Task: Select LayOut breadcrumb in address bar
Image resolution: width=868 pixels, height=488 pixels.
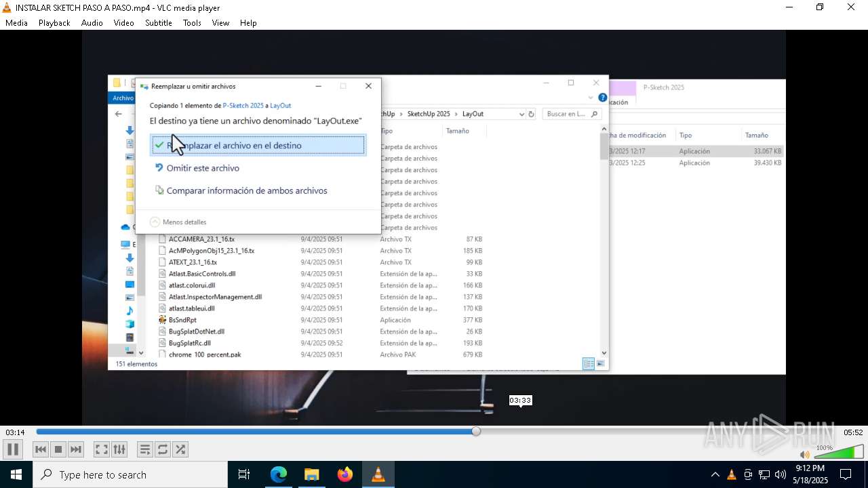Action: (473, 114)
